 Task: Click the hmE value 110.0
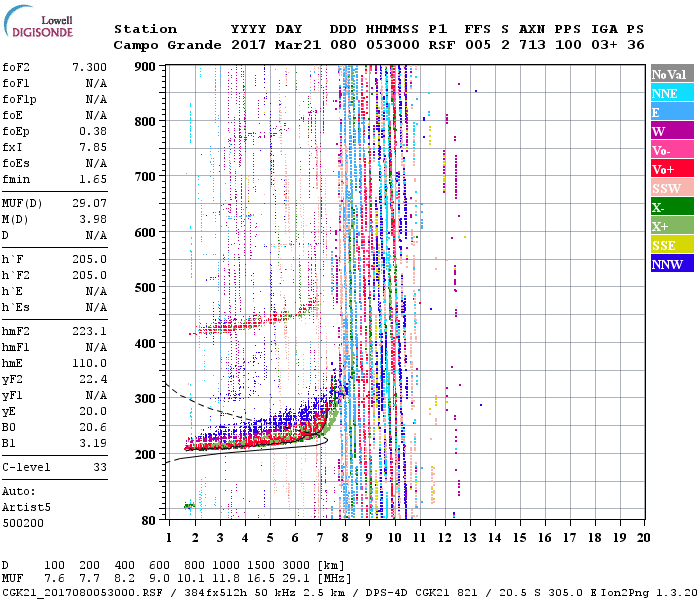click(89, 363)
